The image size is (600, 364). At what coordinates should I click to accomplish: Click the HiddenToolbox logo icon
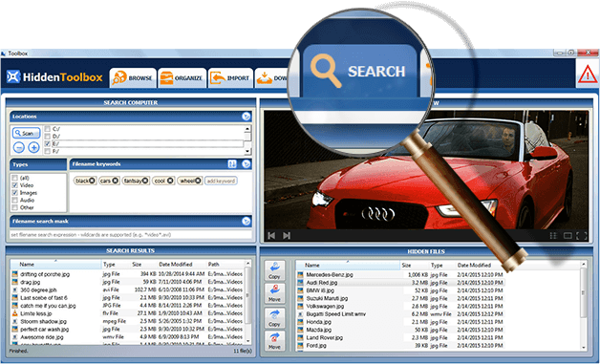[13, 76]
